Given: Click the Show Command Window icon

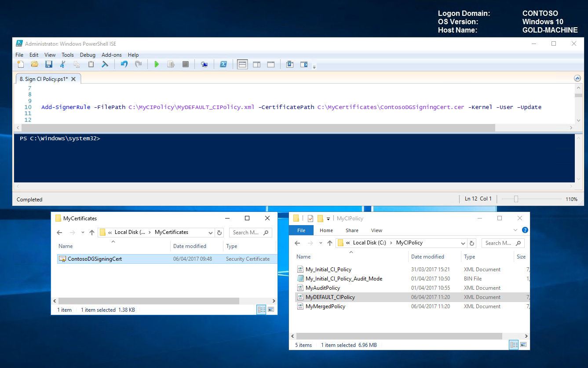Looking at the screenshot, I should tap(289, 65).
